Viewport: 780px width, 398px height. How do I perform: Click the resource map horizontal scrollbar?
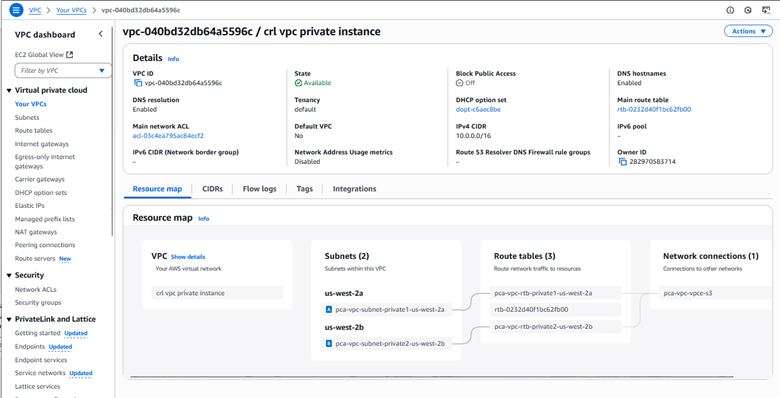pyautogui.click(x=433, y=378)
